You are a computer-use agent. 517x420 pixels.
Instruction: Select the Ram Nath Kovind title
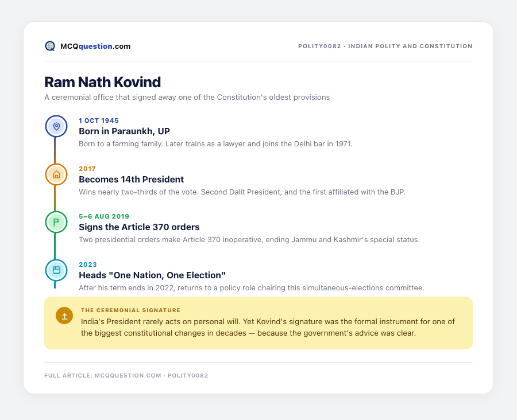pyautogui.click(x=103, y=82)
